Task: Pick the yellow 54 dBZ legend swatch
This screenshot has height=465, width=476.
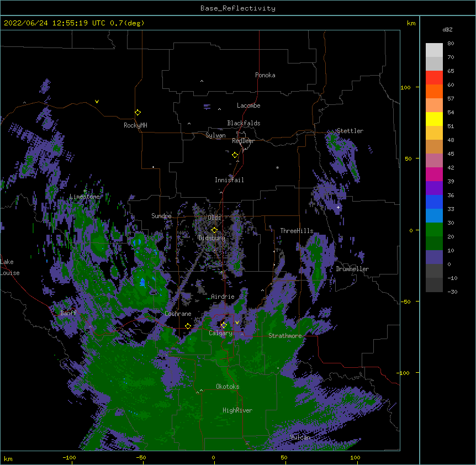Action: tap(434, 119)
